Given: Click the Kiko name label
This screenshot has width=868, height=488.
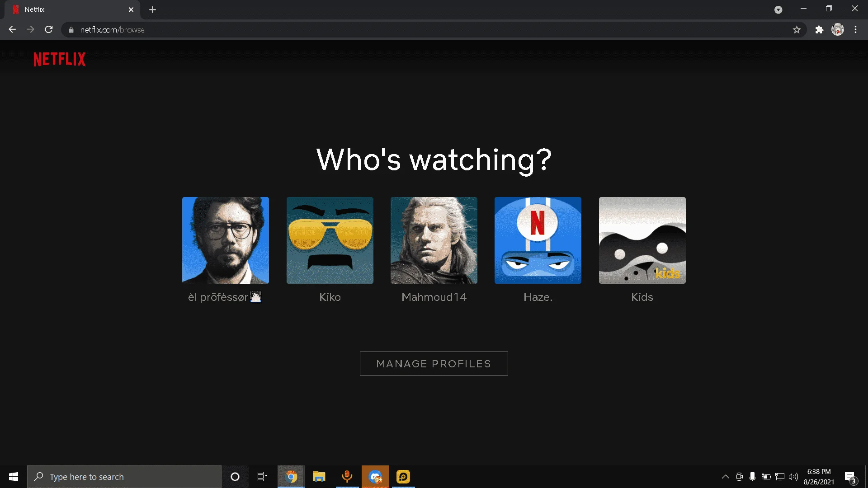Looking at the screenshot, I should click(x=330, y=297).
